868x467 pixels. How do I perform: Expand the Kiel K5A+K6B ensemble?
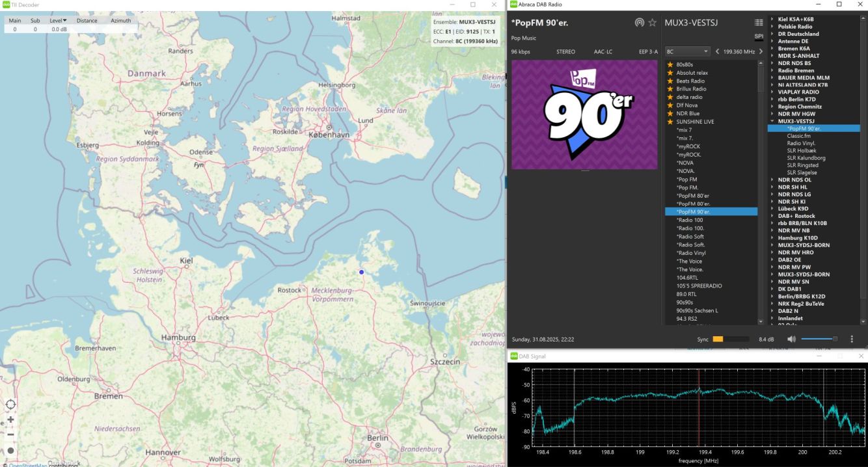point(772,20)
